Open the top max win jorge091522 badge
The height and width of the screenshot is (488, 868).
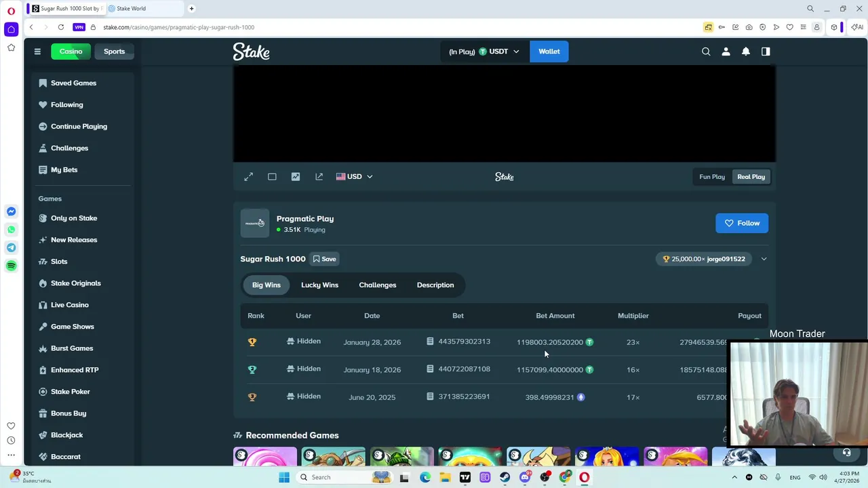click(704, 259)
